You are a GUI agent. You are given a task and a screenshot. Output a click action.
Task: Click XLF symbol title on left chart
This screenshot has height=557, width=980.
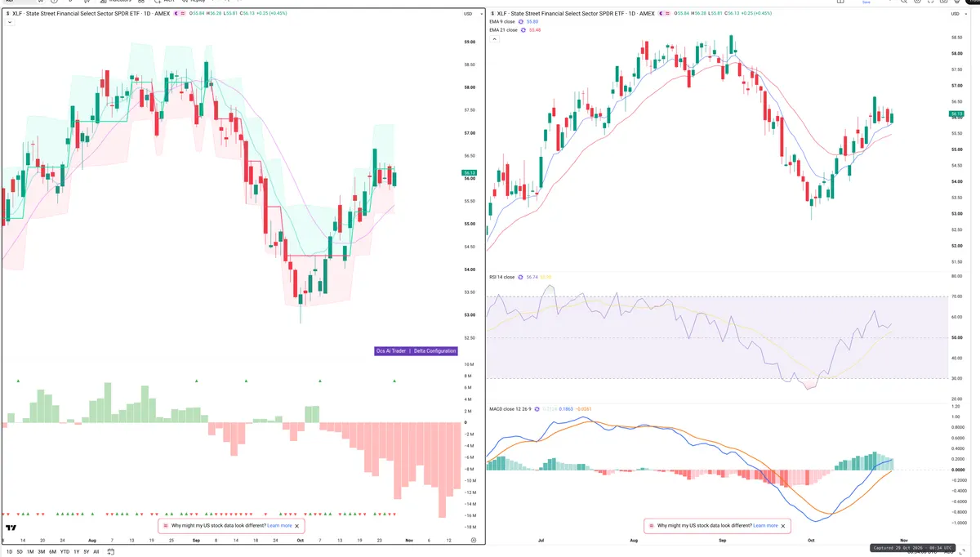click(x=91, y=14)
